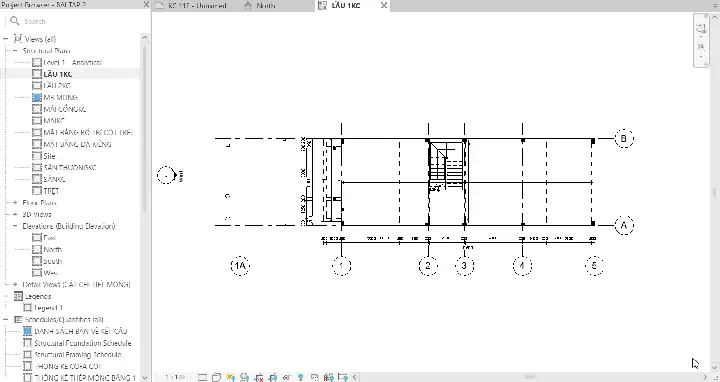Switch to the North view tab

[265, 6]
